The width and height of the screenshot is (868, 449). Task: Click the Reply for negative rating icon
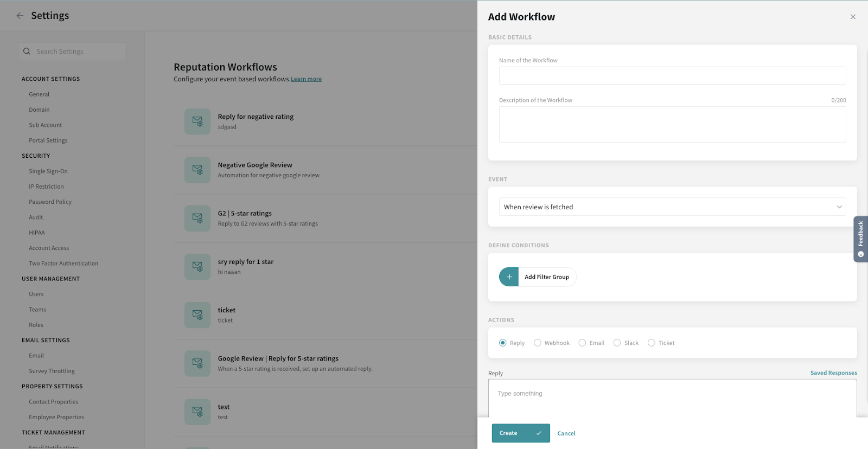(x=197, y=121)
